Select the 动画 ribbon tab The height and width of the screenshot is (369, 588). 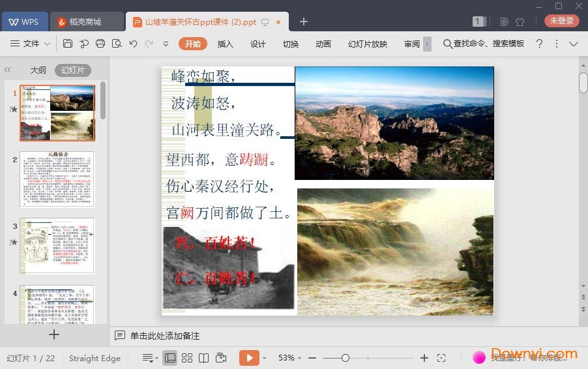[x=323, y=44]
